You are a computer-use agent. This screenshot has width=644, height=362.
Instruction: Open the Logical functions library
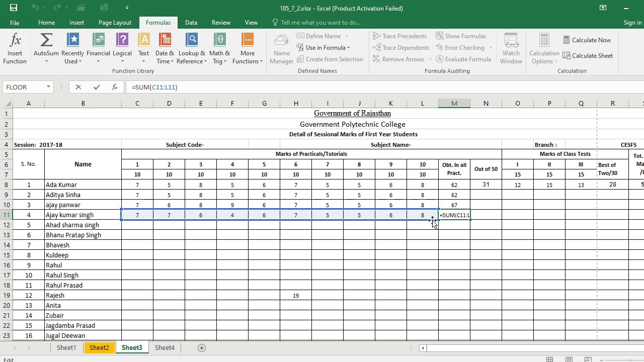point(122,49)
